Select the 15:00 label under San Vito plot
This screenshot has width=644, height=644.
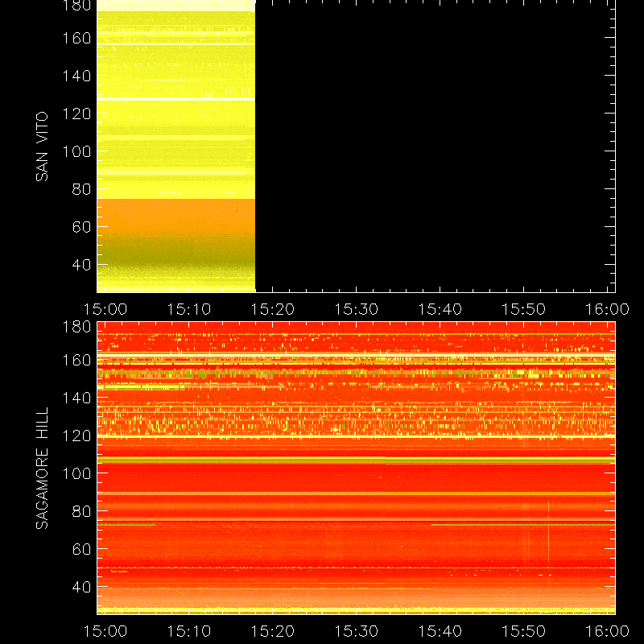(x=105, y=309)
